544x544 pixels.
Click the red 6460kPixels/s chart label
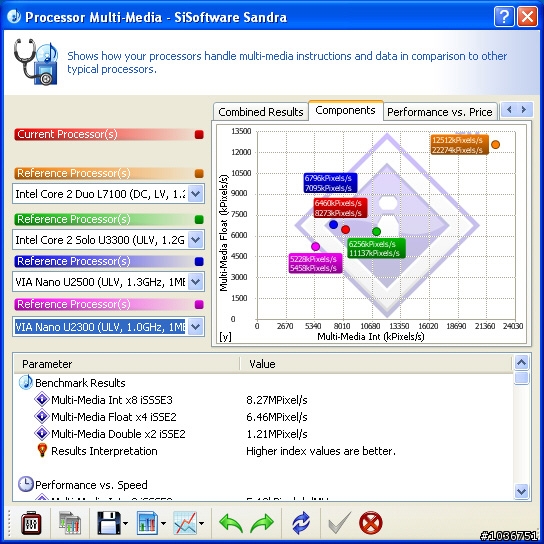point(340,208)
